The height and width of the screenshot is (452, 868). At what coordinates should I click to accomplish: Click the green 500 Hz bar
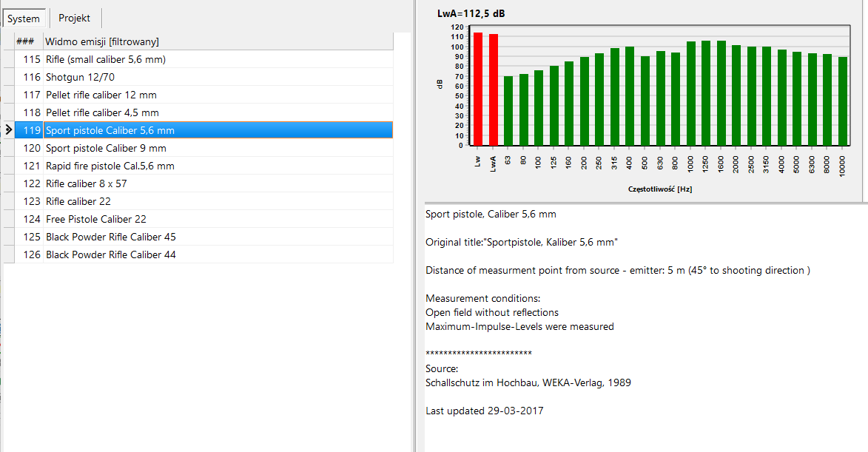pyautogui.click(x=645, y=101)
